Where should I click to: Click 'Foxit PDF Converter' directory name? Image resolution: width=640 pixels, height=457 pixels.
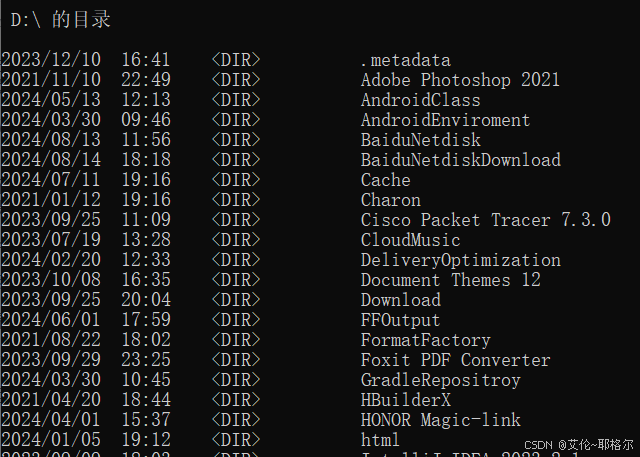tap(456, 360)
